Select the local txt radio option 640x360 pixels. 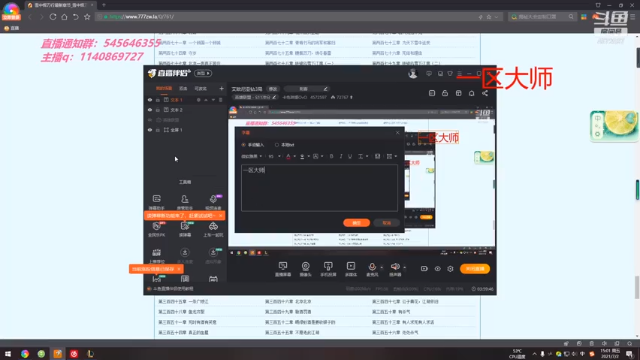click(x=277, y=145)
